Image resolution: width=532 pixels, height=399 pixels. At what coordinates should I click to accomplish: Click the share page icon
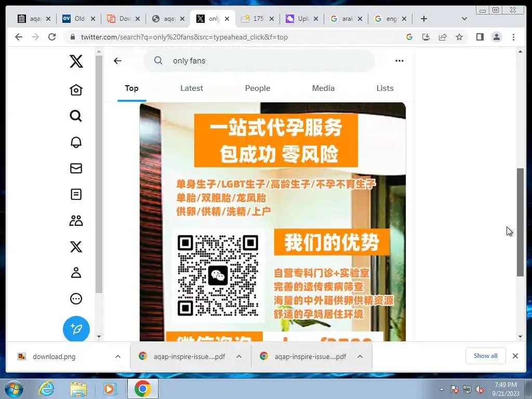[x=443, y=37]
